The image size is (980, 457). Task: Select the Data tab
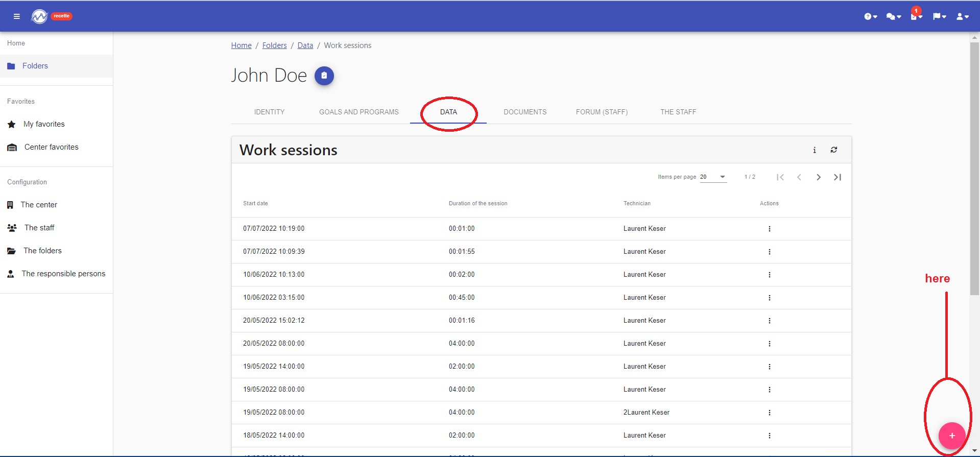click(x=448, y=112)
